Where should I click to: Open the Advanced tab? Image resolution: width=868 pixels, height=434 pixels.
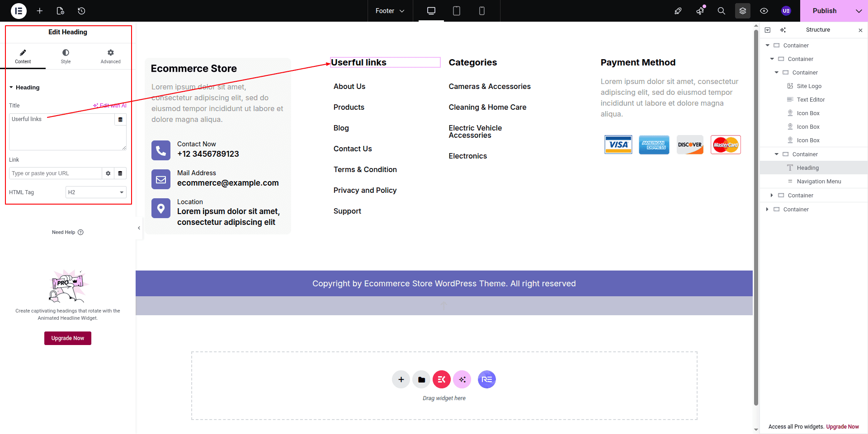point(110,56)
